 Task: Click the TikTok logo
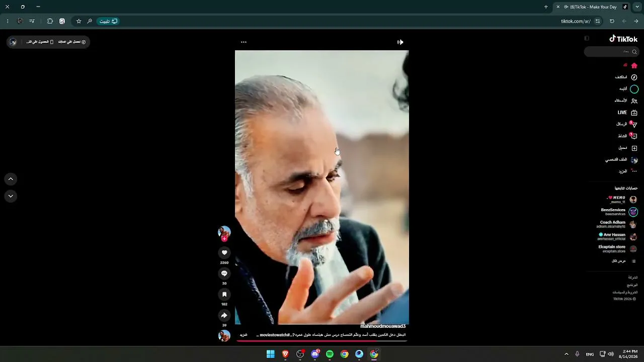click(x=623, y=39)
